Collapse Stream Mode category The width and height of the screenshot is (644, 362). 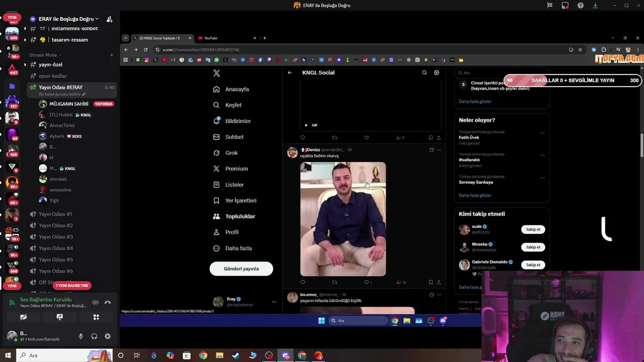coord(45,55)
